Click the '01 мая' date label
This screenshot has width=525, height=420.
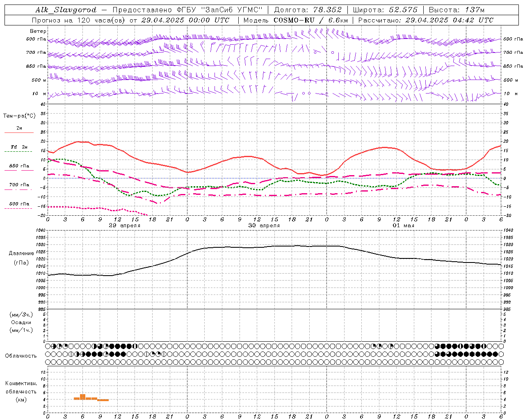coord(404,225)
